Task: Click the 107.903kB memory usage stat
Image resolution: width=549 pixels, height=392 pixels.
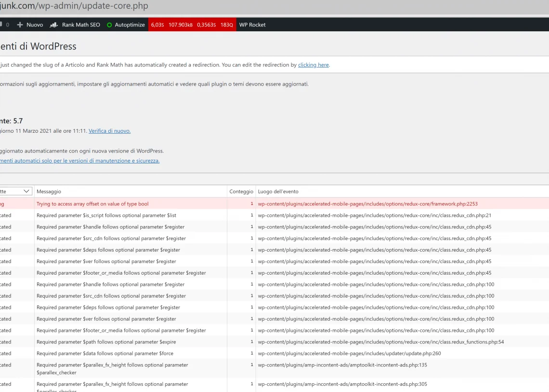Action: (x=180, y=25)
